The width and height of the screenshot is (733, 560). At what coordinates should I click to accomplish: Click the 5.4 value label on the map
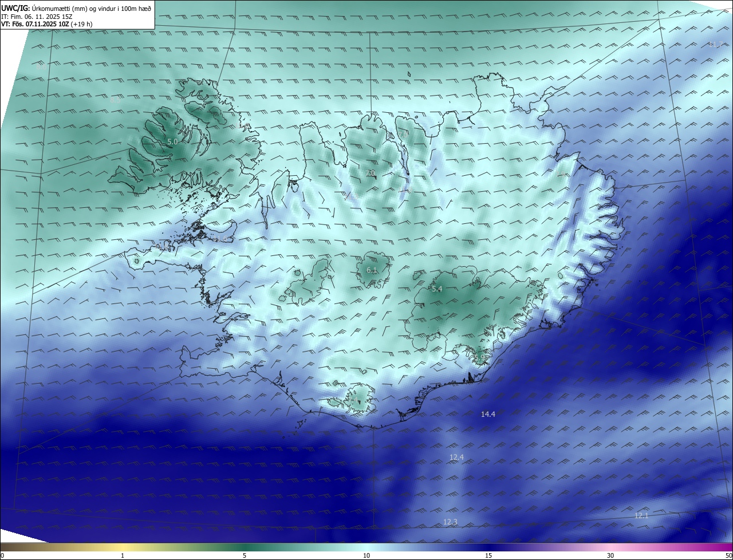point(437,289)
